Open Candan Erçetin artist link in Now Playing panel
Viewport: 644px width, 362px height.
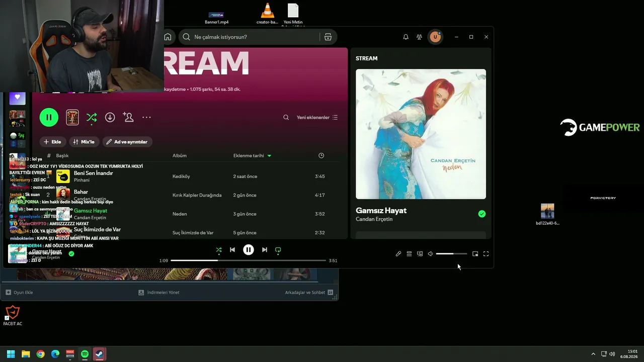(374, 219)
